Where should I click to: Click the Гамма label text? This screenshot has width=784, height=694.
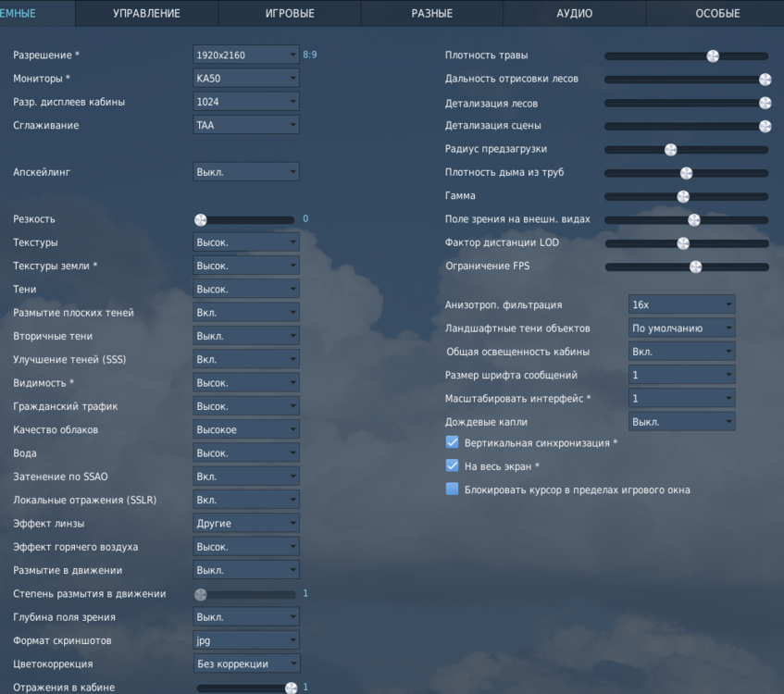pyautogui.click(x=460, y=195)
